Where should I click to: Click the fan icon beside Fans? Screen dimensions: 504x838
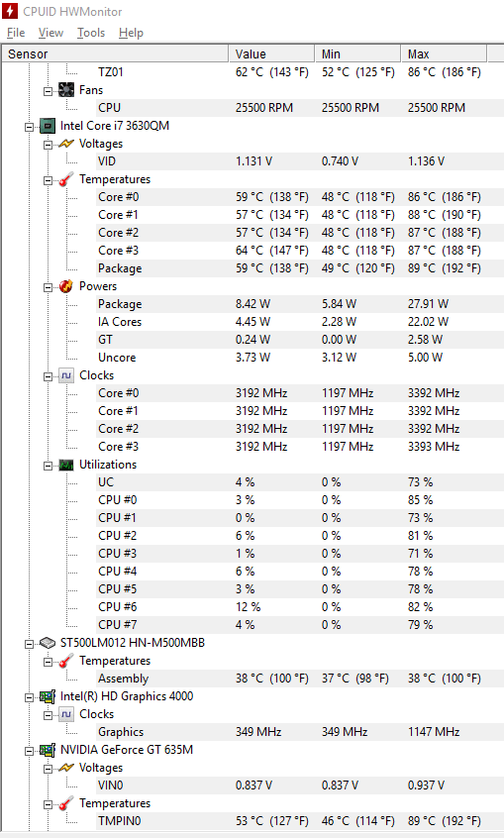coord(66,90)
